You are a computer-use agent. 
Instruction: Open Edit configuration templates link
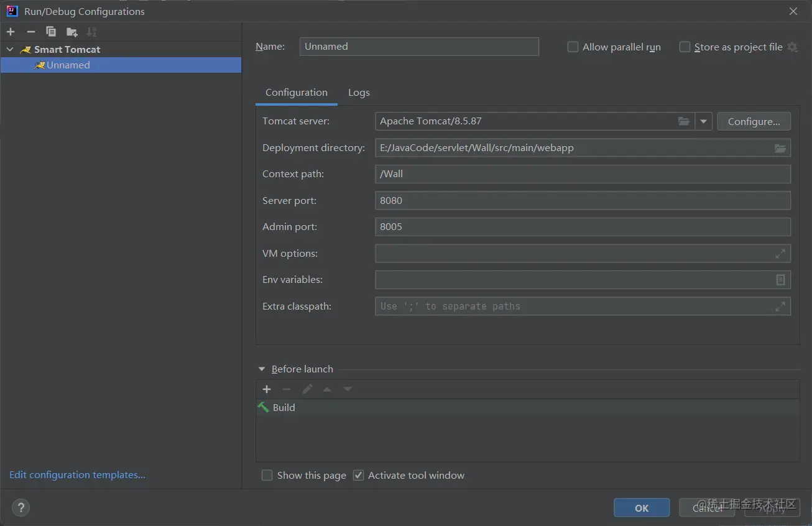pos(77,475)
